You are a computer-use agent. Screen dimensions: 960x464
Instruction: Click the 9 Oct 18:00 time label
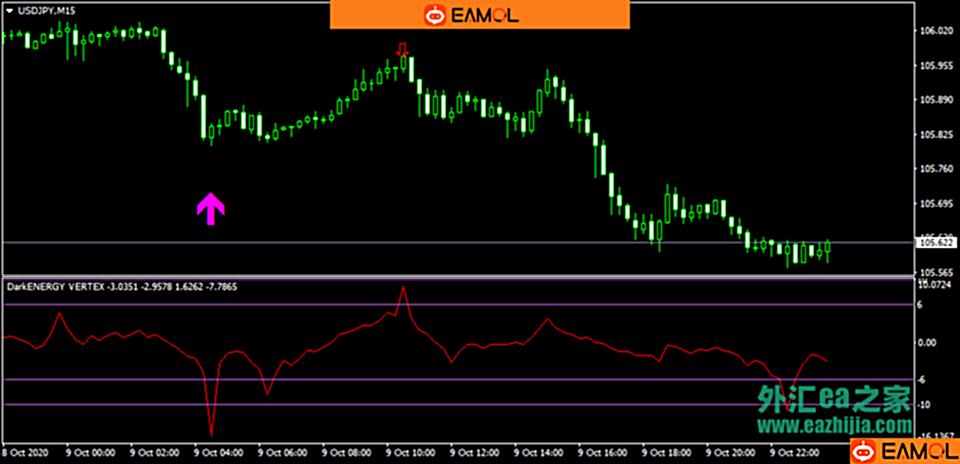(667, 454)
